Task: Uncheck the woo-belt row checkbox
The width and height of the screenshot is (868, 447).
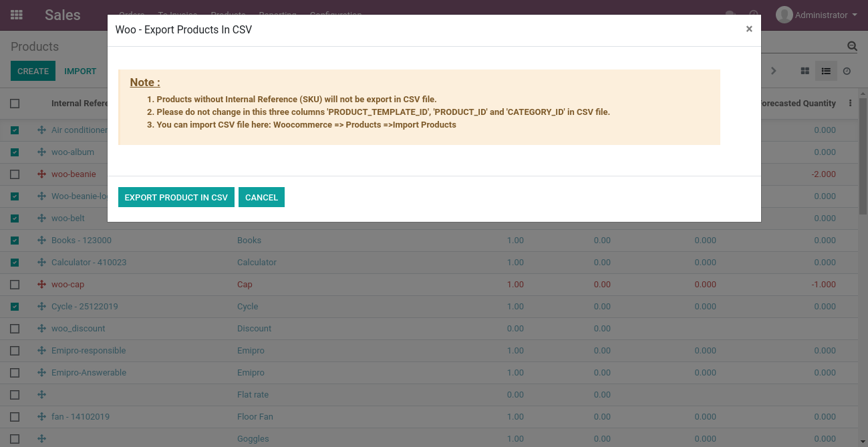Action: point(15,218)
